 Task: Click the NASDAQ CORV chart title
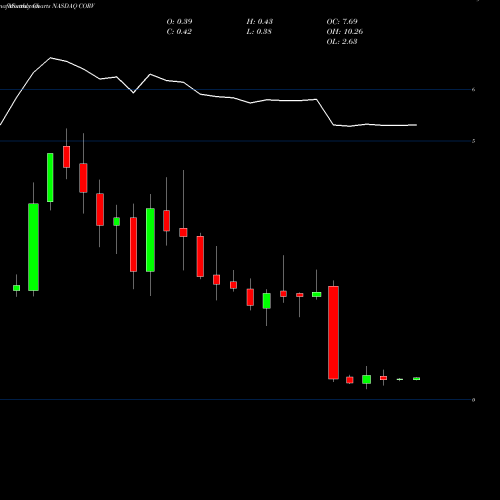(72, 6)
